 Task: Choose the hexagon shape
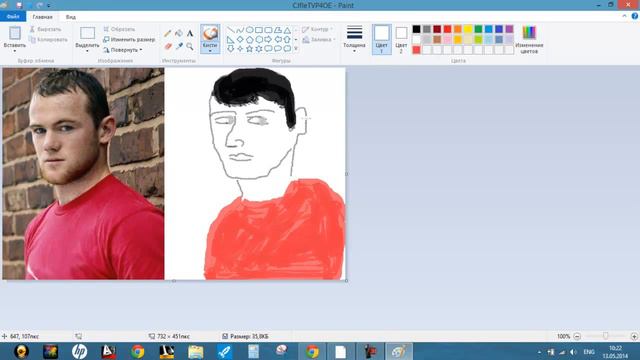259,40
